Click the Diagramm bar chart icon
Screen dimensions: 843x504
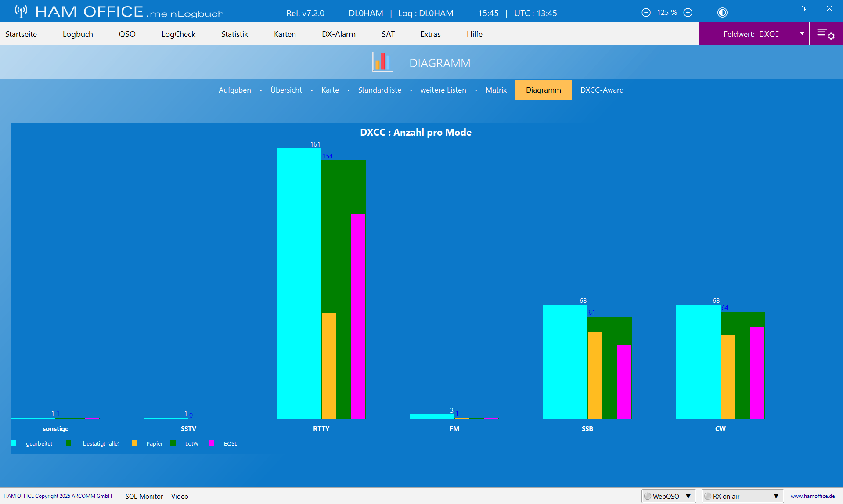(382, 62)
